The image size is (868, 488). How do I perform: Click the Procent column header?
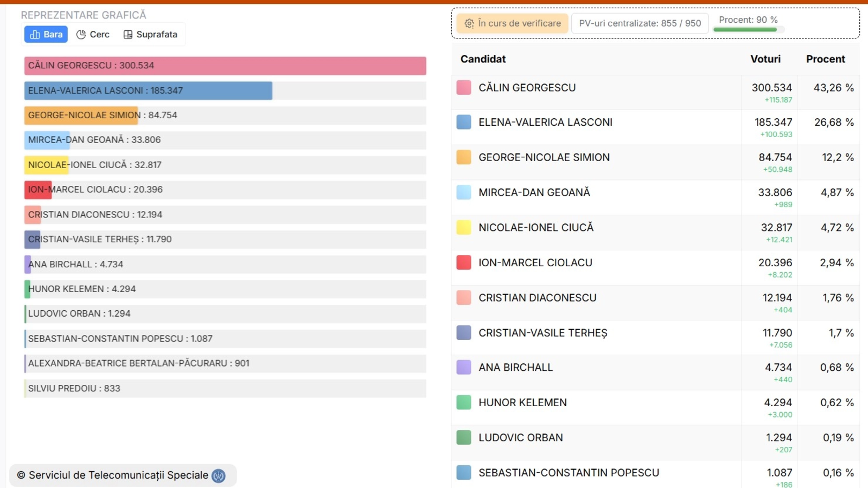(x=825, y=59)
